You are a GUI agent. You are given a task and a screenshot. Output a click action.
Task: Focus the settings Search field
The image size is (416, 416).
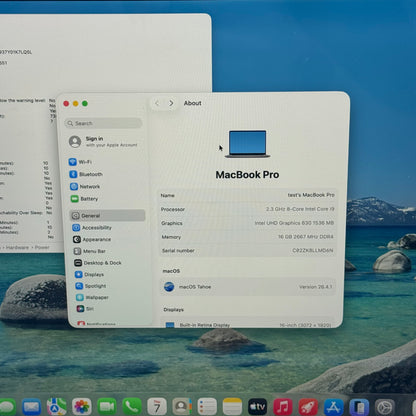click(x=104, y=123)
